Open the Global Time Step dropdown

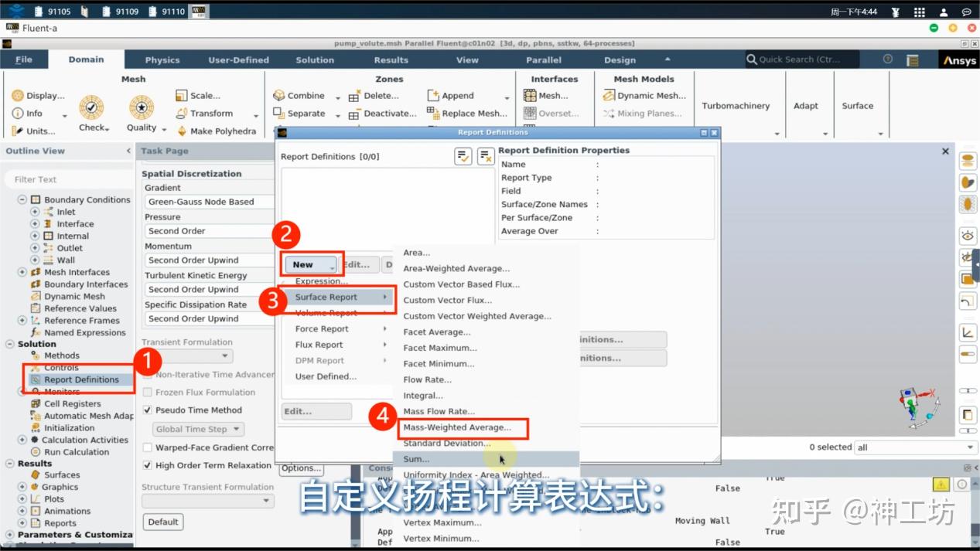coord(198,429)
